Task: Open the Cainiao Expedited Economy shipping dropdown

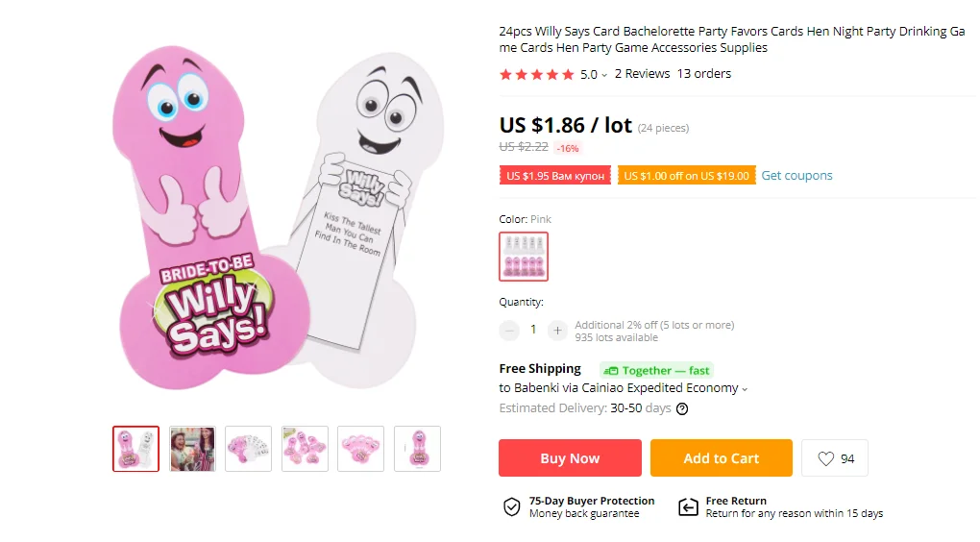Action: [745, 389]
